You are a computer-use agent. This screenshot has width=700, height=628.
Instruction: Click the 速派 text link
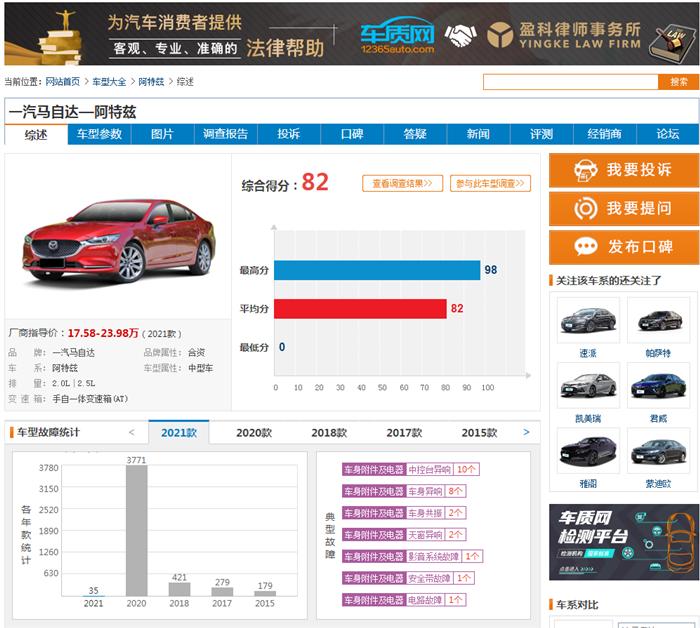tap(588, 354)
